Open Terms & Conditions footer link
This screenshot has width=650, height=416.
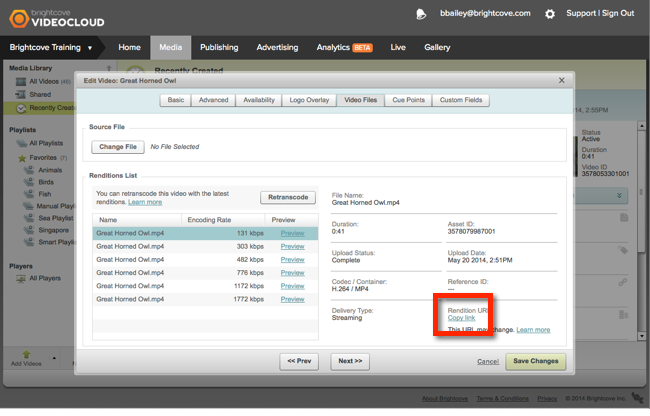coord(502,399)
